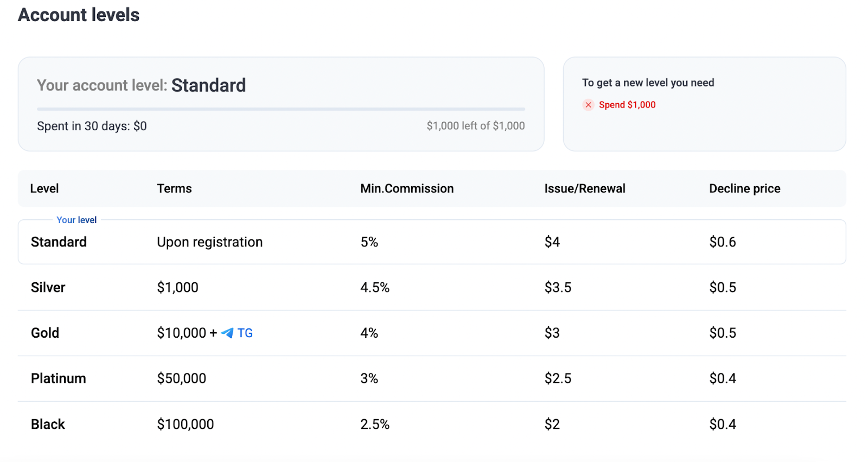Click the 30-day spending progress bar
The height and width of the screenshot is (462, 868).
[280, 109]
